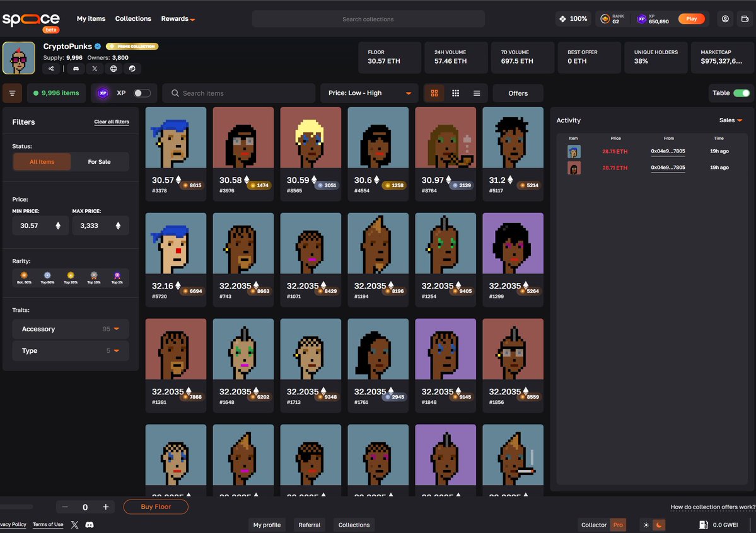The width and height of the screenshot is (756, 533).
Task: Switch to compact grid view
Action: coord(456,93)
